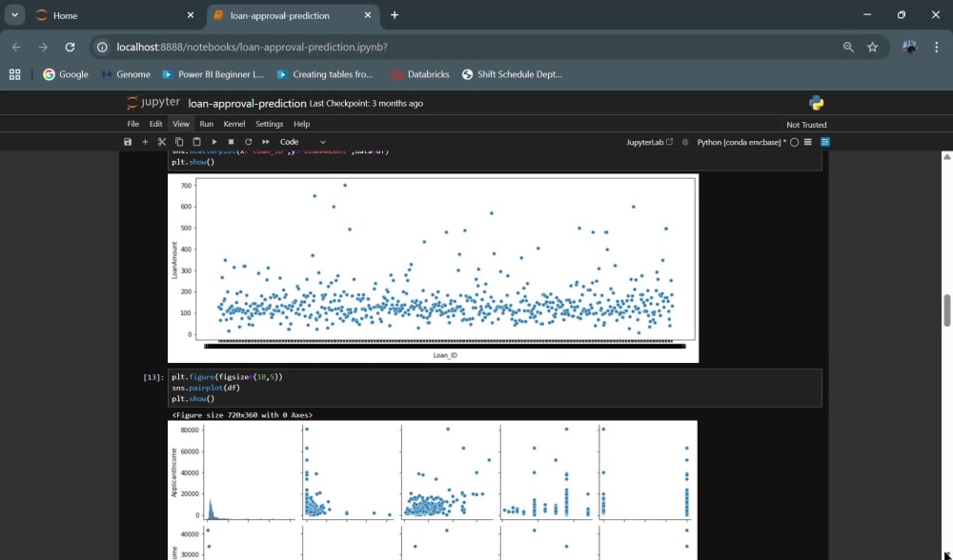The image size is (953, 560).
Task: Click the Not Trusted button
Action: [806, 125]
